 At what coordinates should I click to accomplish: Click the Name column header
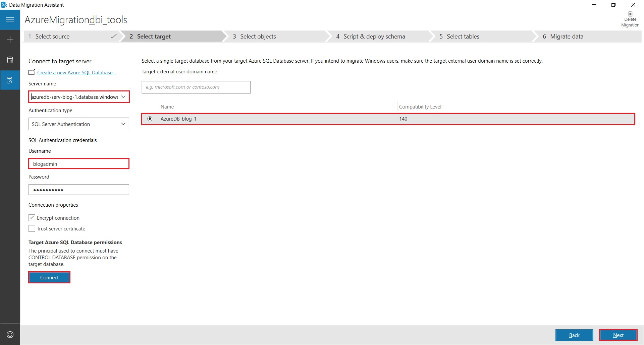tap(167, 107)
